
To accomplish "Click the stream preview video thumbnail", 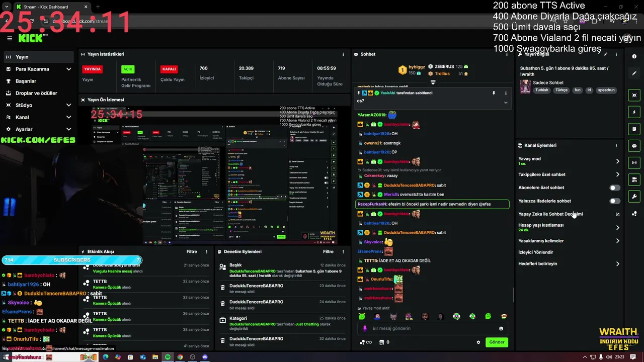I will click(214, 175).
